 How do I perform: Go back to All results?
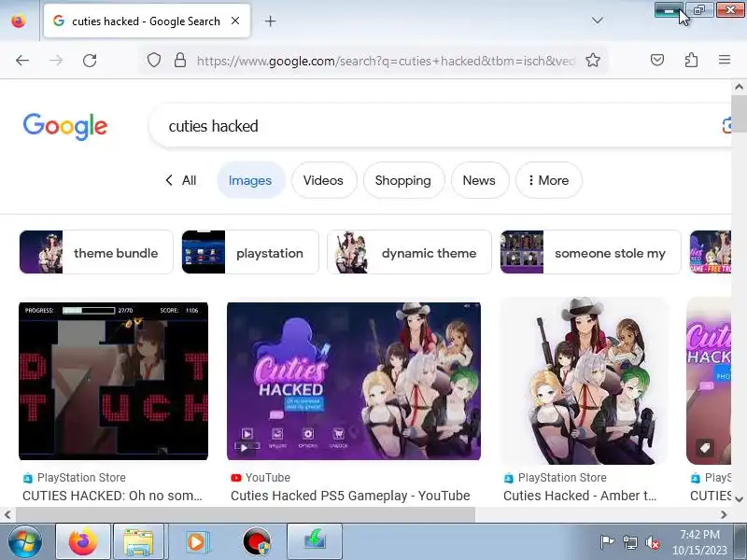[x=181, y=180]
